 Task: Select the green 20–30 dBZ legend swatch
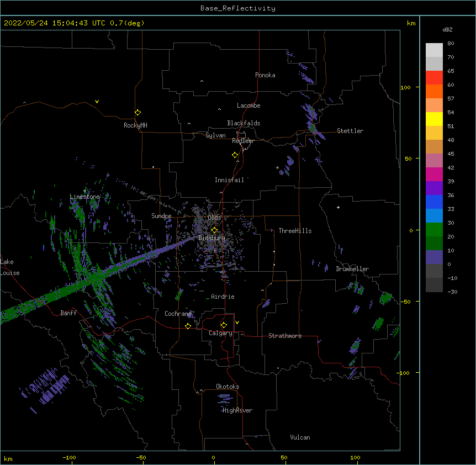[x=434, y=230]
